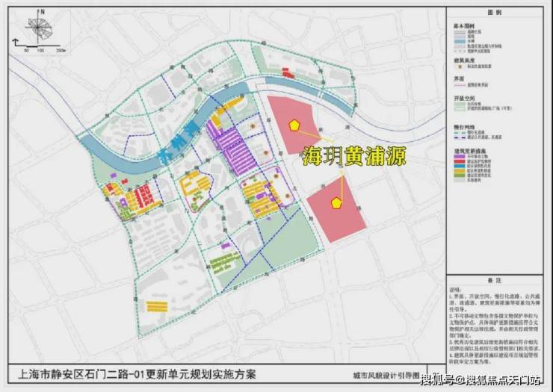Click the map scale bar
The height and width of the screenshot is (392, 553).
pyautogui.click(x=38, y=45)
